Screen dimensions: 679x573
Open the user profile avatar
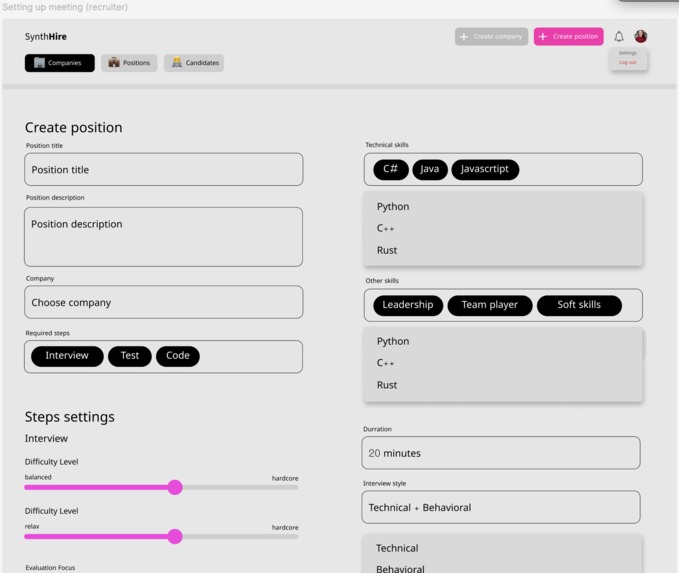(640, 36)
